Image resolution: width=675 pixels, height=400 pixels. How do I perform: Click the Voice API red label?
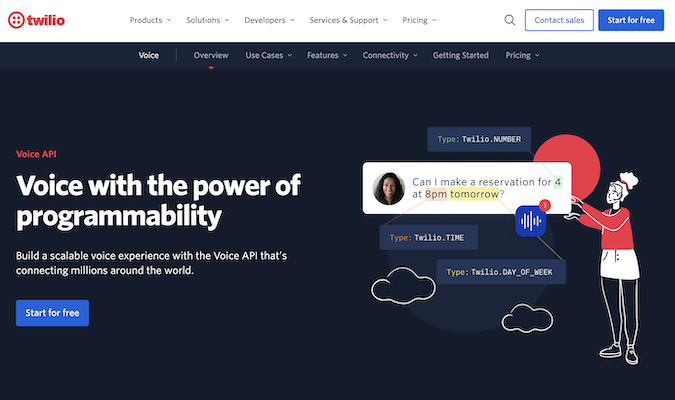coord(36,154)
